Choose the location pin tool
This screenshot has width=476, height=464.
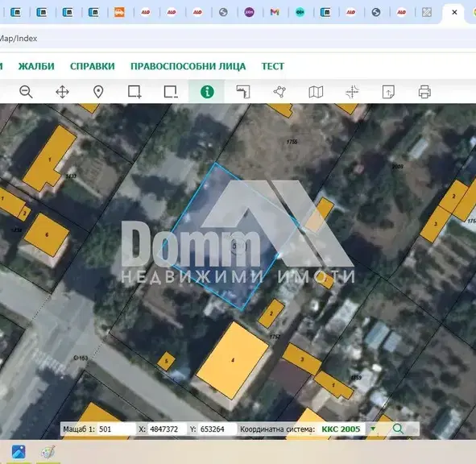point(98,92)
